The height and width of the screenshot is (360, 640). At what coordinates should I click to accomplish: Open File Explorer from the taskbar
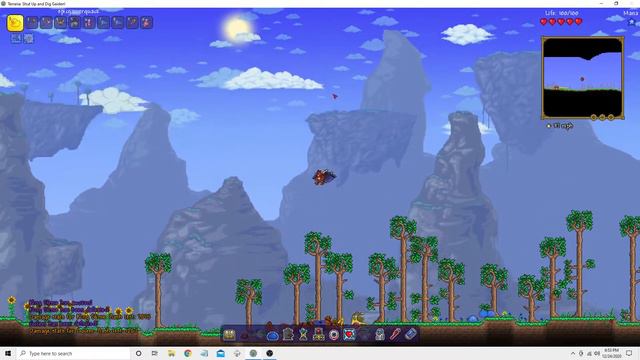[x=171, y=353]
